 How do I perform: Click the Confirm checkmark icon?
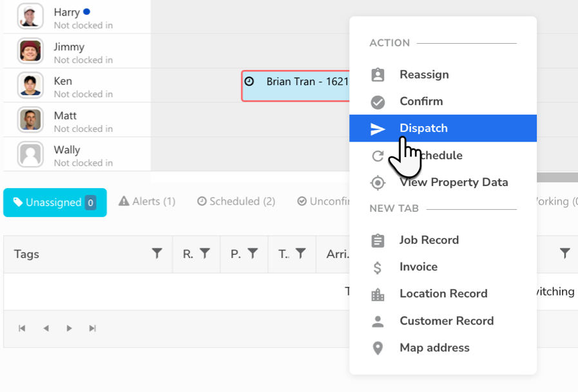pyautogui.click(x=378, y=101)
